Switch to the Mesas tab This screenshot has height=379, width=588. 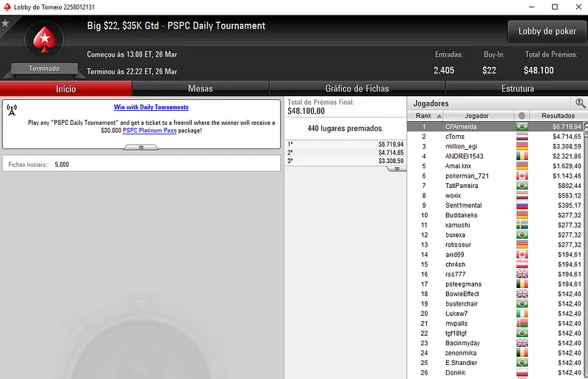coord(201,88)
